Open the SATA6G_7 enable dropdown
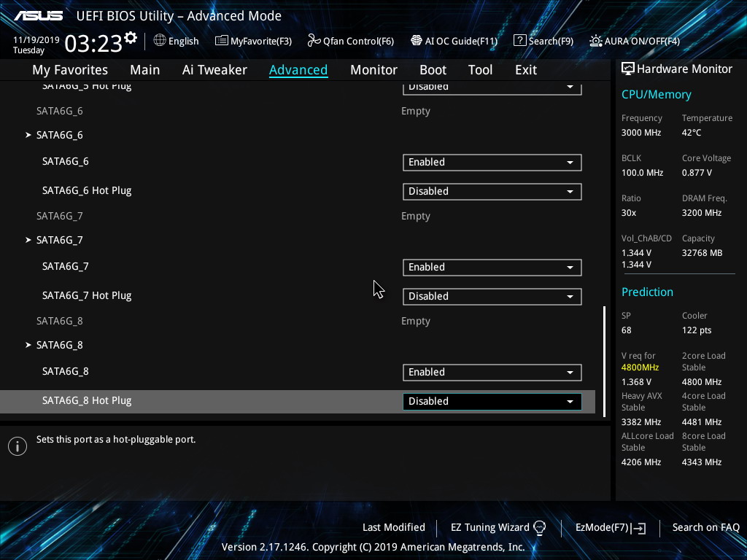 492,267
